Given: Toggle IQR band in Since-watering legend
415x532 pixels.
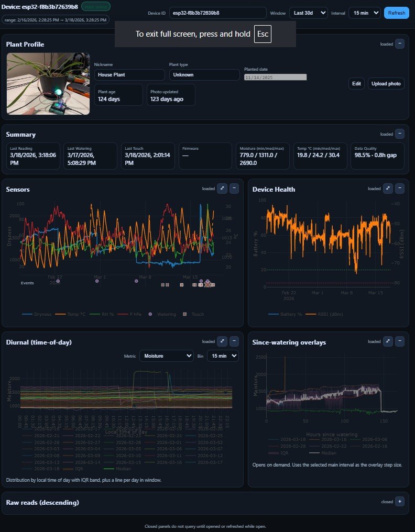Looking at the screenshot, I should point(278,453).
